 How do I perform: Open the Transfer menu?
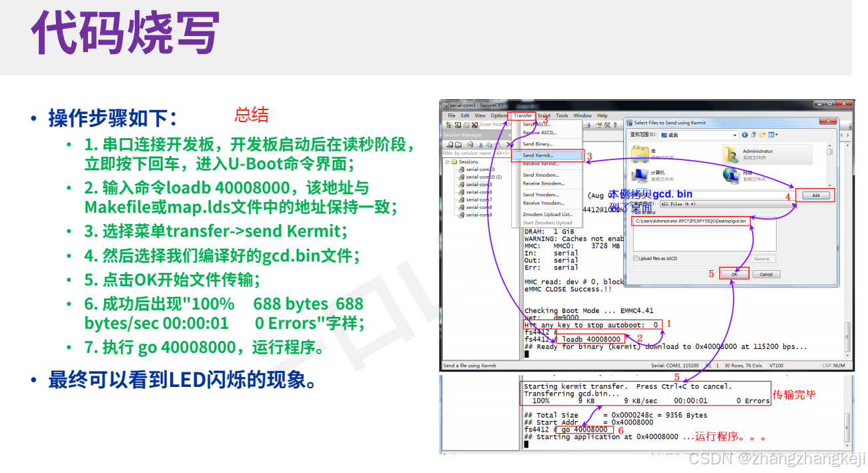click(523, 115)
